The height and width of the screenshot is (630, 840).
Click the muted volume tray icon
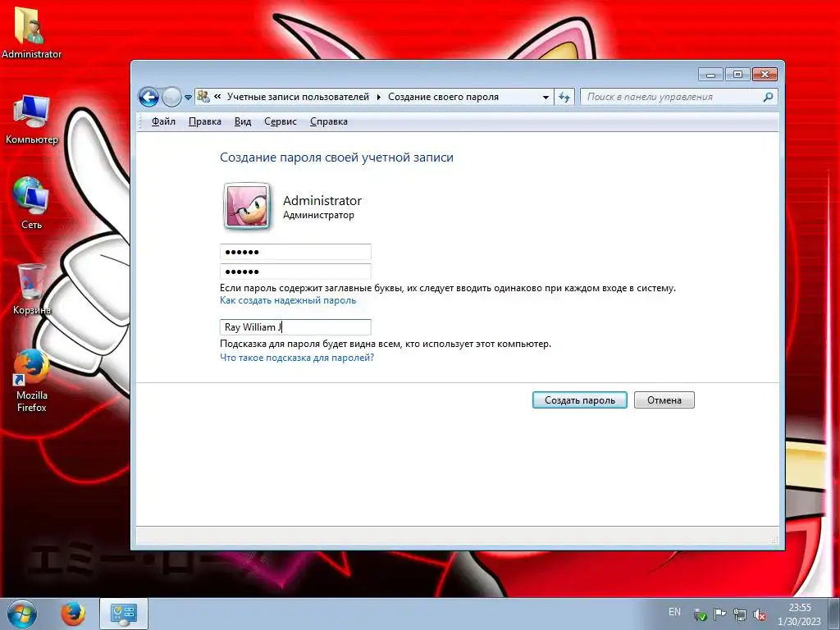pos(759,614)
